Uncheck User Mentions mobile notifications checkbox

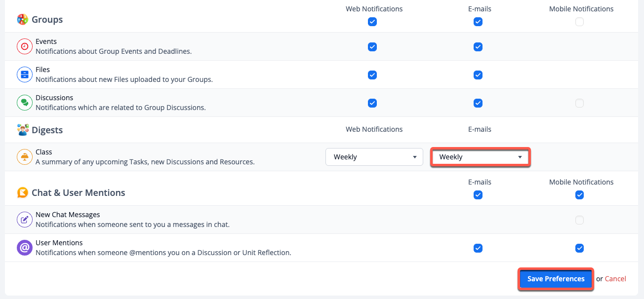coord(579,248)
